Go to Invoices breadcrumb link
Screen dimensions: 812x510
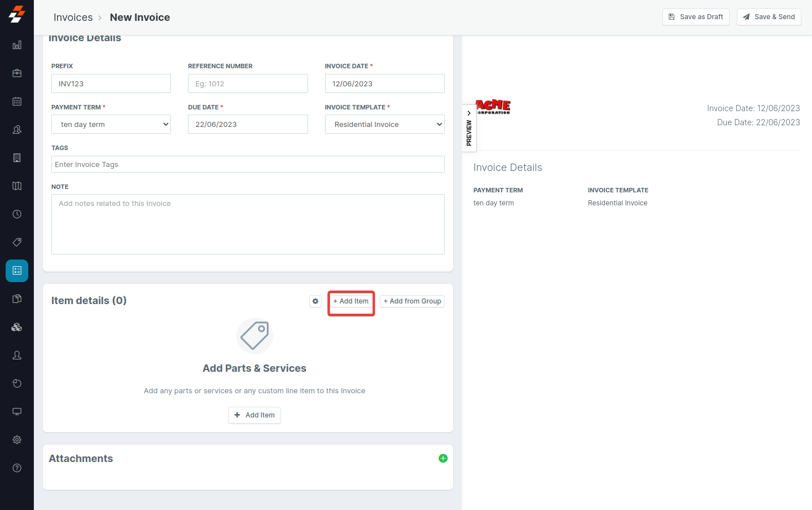(x=73, y=17)
